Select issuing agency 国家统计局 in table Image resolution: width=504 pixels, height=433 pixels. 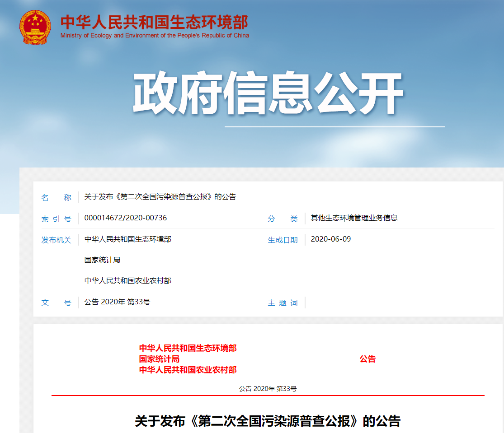[102, 260]
